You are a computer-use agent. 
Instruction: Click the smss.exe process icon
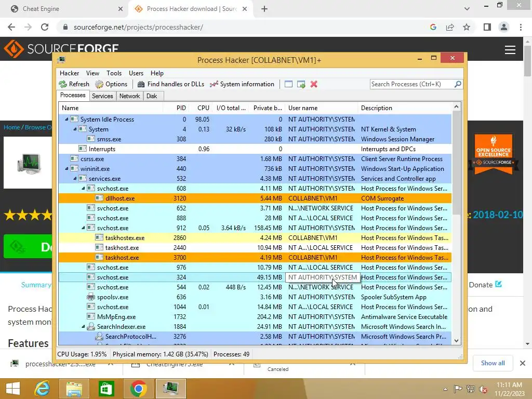(x=90, y=139)
